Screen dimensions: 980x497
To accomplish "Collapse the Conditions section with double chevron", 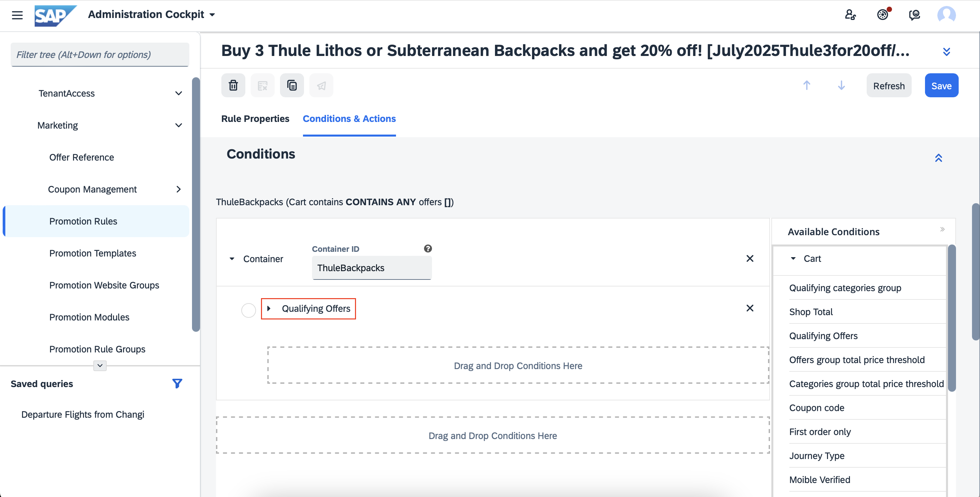I will pos(939,158).
